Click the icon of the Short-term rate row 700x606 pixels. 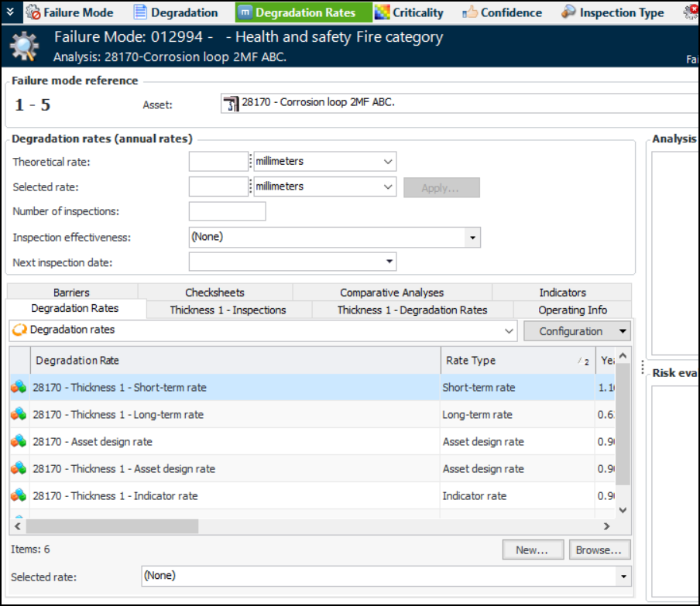(19, 388)
